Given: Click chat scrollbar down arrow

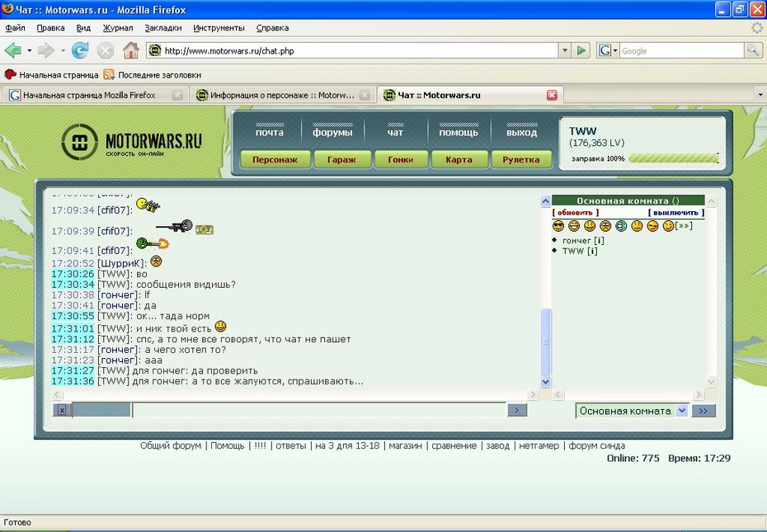Looking at the screenshot, I should [546, 381].
